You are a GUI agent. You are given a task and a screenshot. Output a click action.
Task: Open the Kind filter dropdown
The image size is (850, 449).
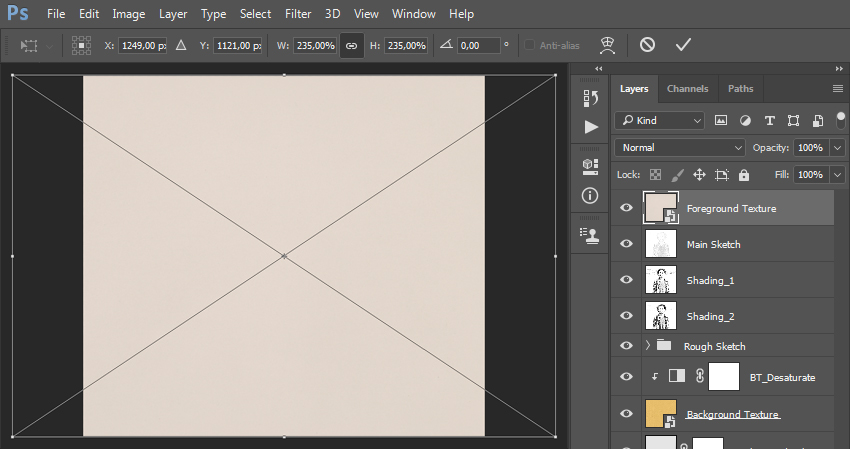click(x=659, y=120)
